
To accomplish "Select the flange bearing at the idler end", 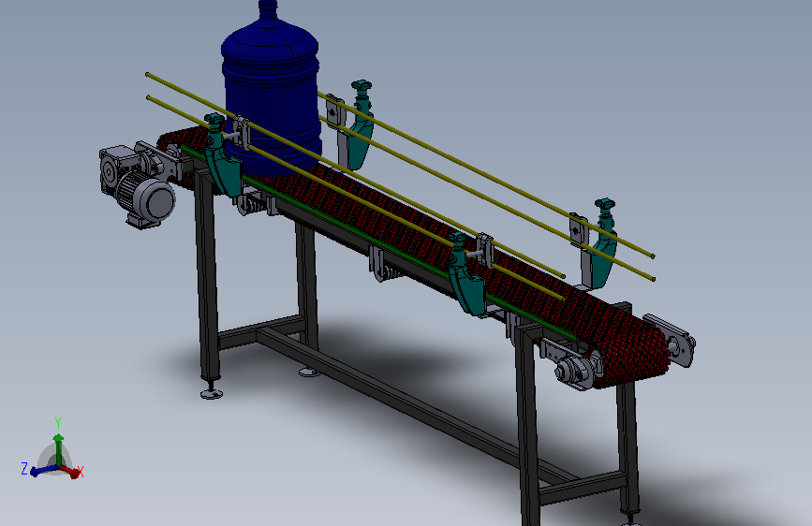I will coord(572,371).
